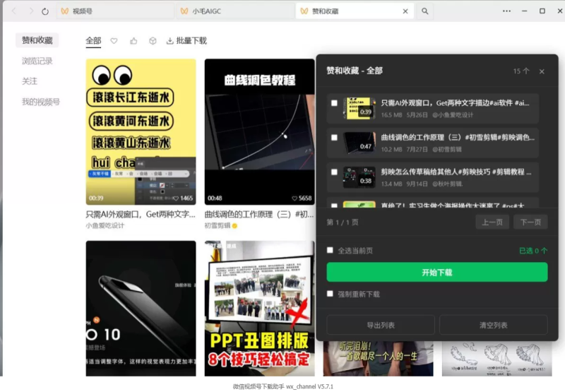Click the green 开始下载 button
The height and width of the screenshot is (392, 565).
437,272
